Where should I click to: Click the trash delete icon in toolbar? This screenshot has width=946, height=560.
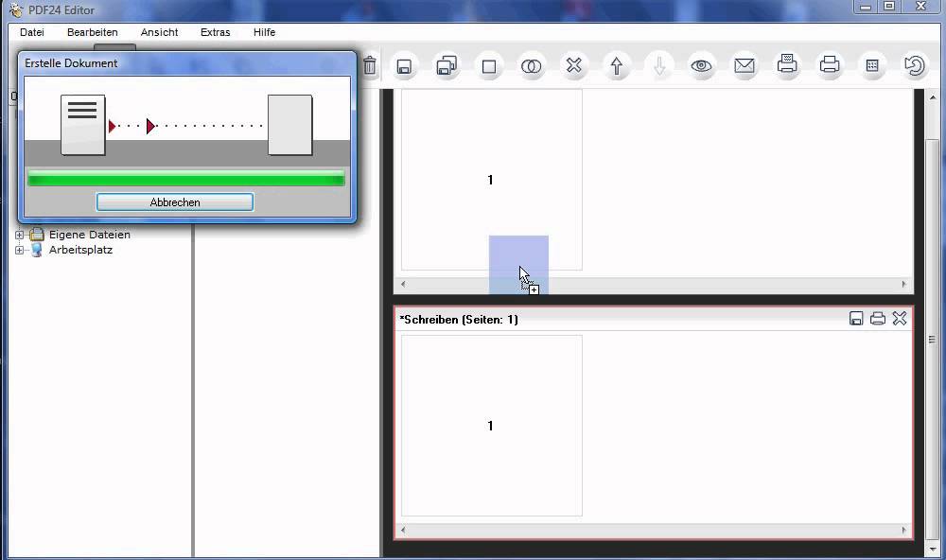point(370,65)
